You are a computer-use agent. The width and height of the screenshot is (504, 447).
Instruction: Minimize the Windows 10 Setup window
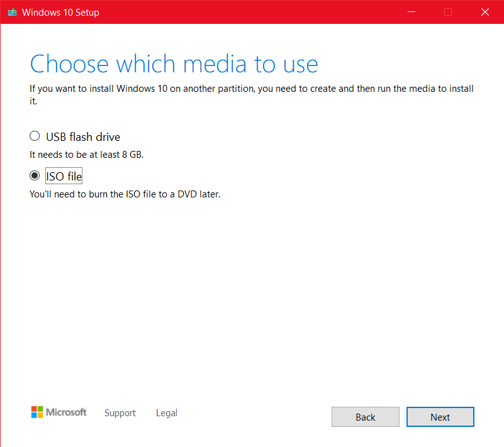coord(412,12)
